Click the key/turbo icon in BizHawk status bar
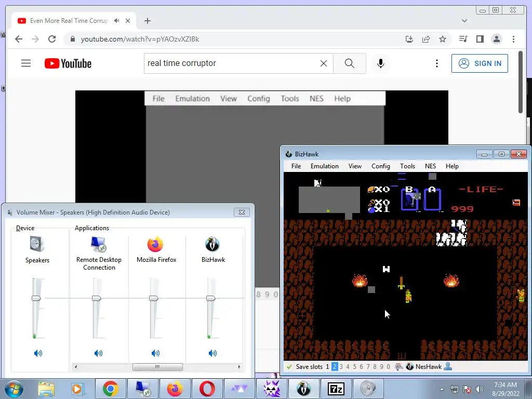Screen dimensions: 532x399 399,366
